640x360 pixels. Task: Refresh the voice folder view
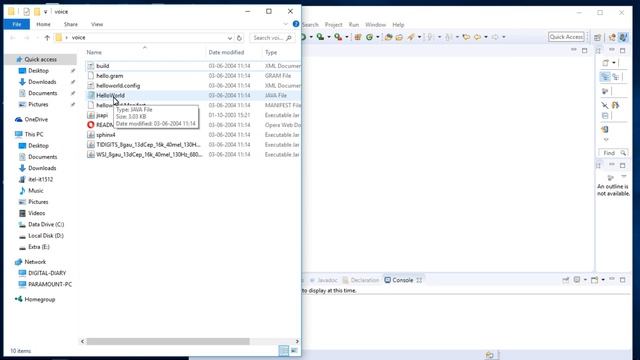pyautogui.click(x=240, y=38)
